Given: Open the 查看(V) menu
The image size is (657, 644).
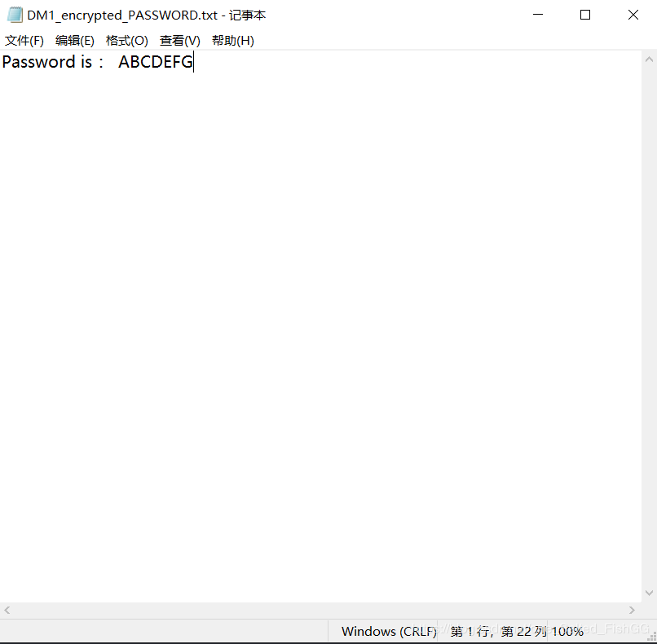Looking at the screenshot, I should (x=179, y=40).
